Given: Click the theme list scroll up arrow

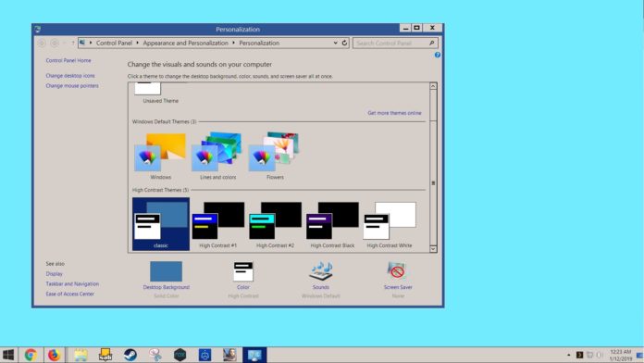Looking at the screenshot, I should [433, 86].
